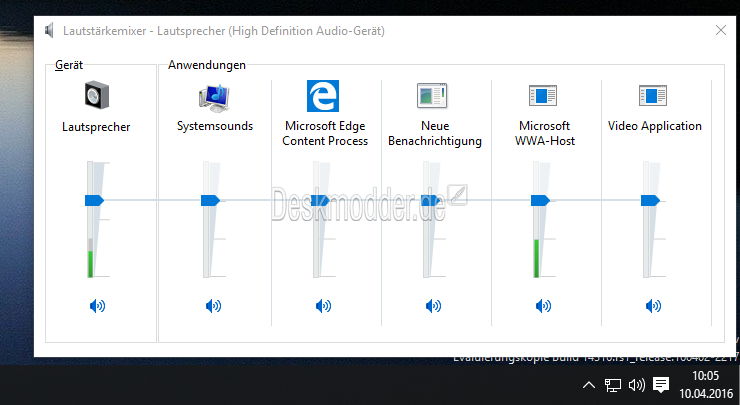Click the Video Application label text

[655, 126]
